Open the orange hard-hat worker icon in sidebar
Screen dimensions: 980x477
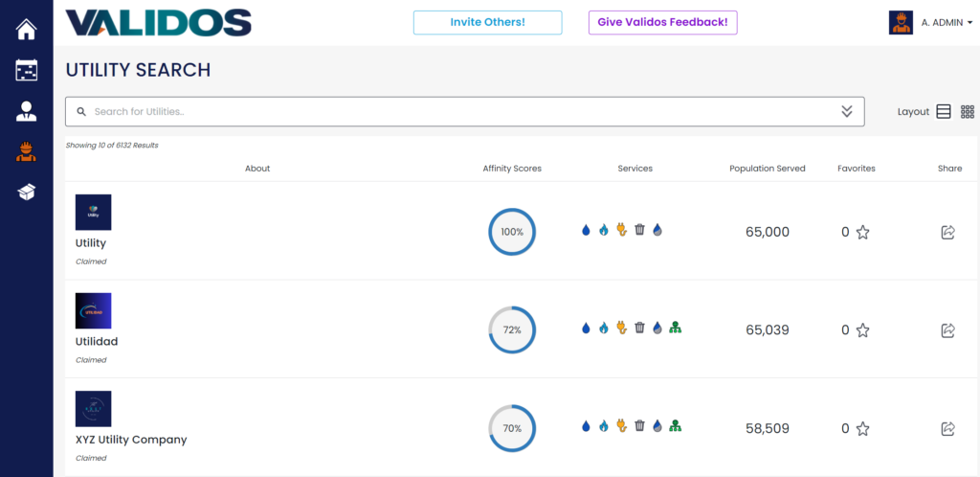click(x=26, y=152)
